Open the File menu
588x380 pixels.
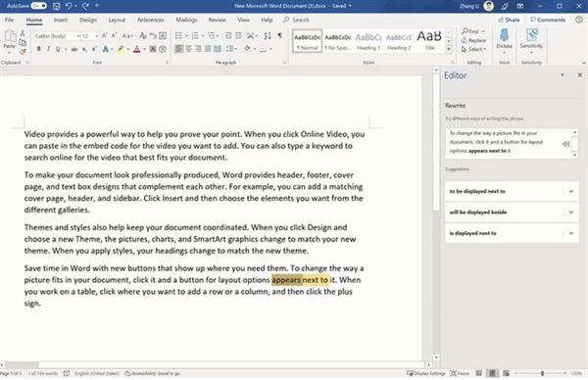9,20
